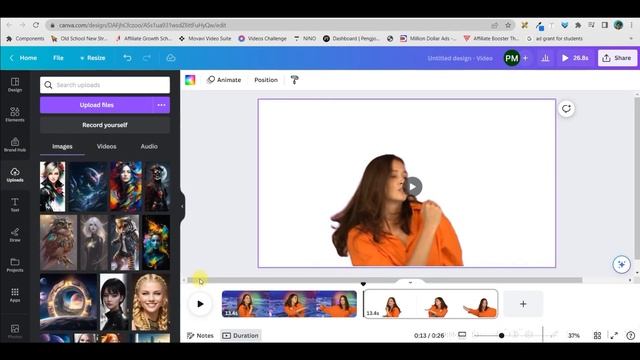
Task: Undo the last action
Action: pyautogui.click(x=127, y=58)
